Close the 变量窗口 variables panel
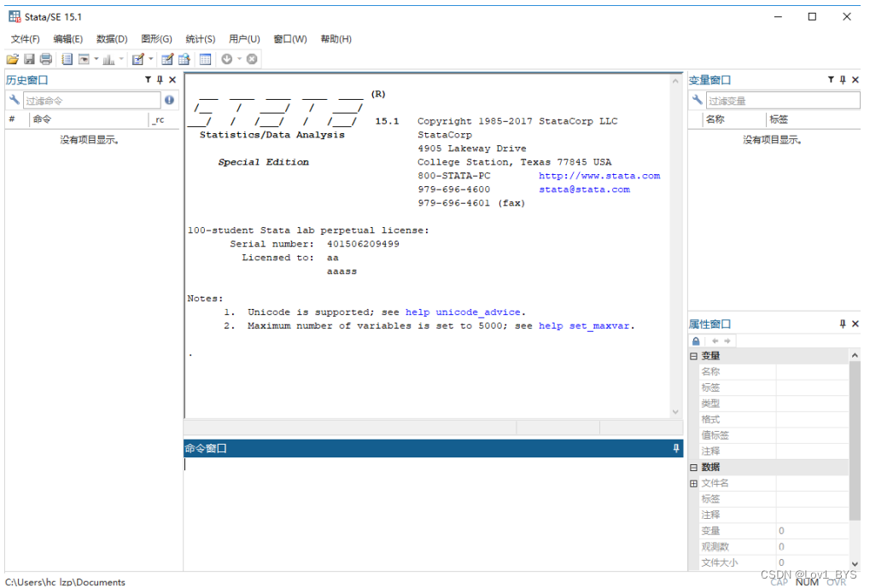Image resolution: width=870 pixels, height=588 pixels. 855,80
